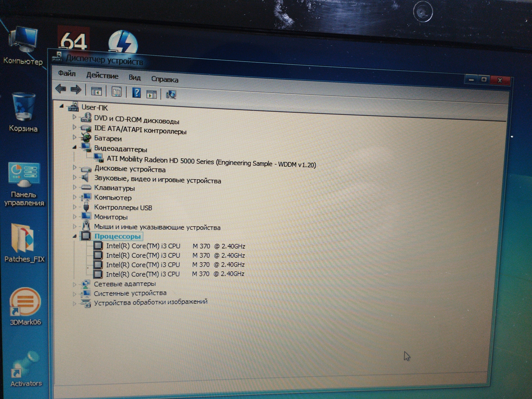Select ATI Mobility Radeon HD 5000 Series
Image resolution: width=532 pixels, height=399 pixels.
pos(211,162)
